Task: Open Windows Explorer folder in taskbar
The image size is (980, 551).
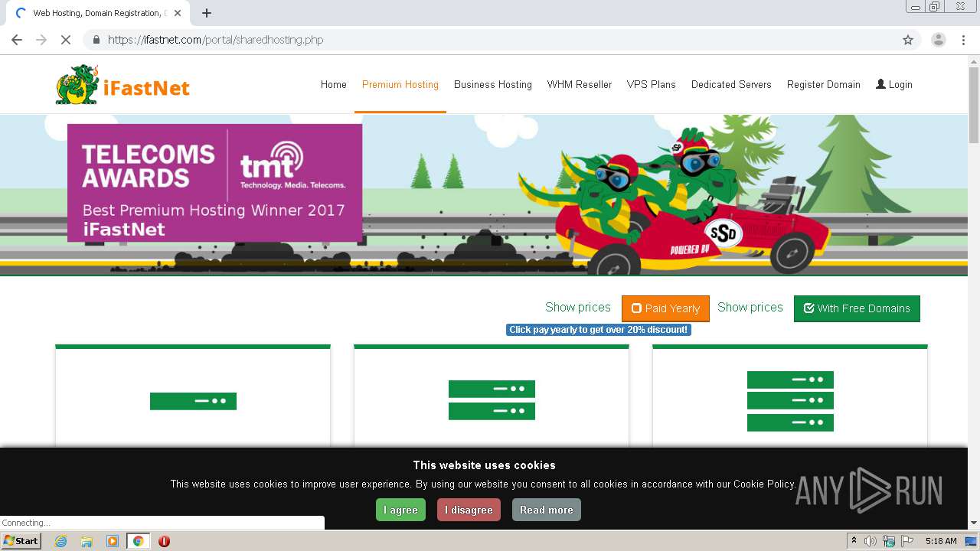Action: click(x=87, y=541)
